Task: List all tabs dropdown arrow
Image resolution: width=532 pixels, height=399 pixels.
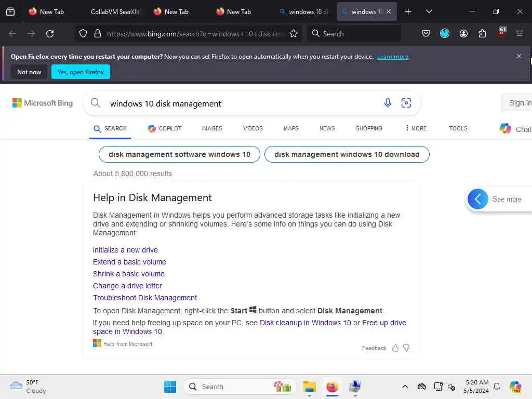Action: [x=429, y=11]
